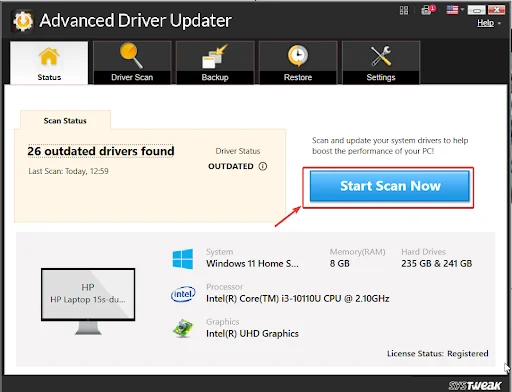Screen dimensions: 512x392
Task: Go to the Restore tab
Action: click(298, 63)
